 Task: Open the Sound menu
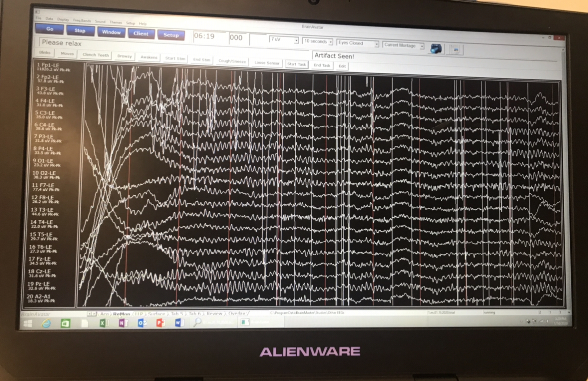(100, 21)
